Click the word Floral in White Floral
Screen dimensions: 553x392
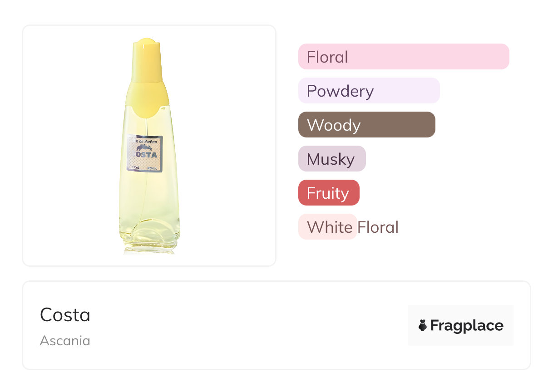pyautogui.click(x=378, y=227)
